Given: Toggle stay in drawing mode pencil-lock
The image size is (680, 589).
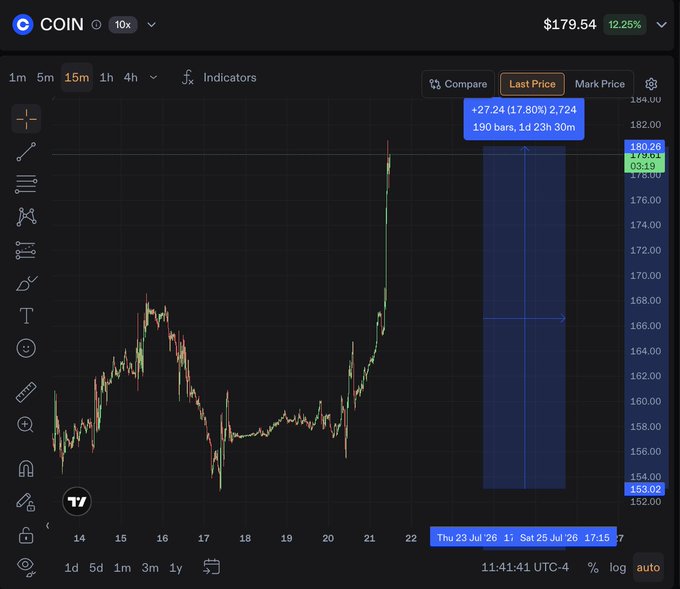Looking at the screenshot, I should coord(26,502).
